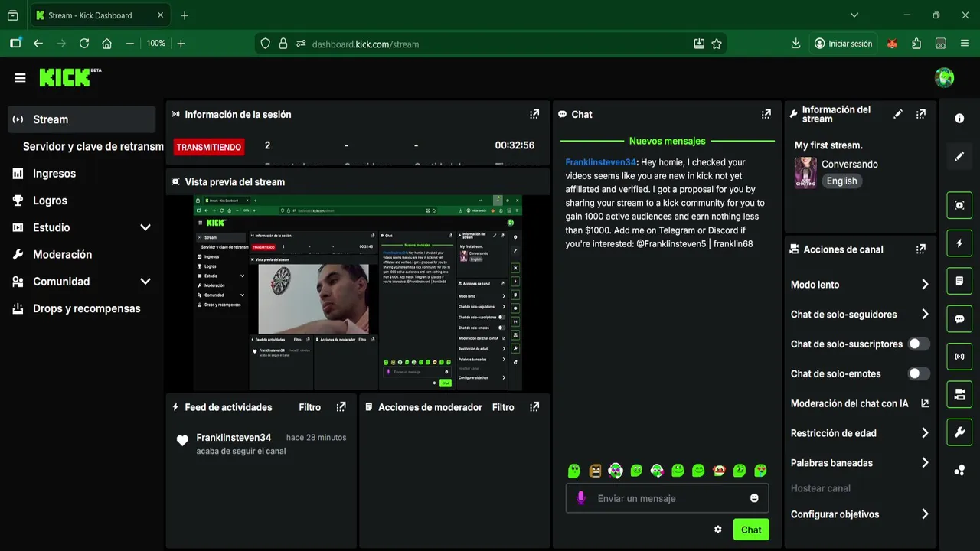
Task: Reload the page with the browser refresh button
Action: coord(84,44)
